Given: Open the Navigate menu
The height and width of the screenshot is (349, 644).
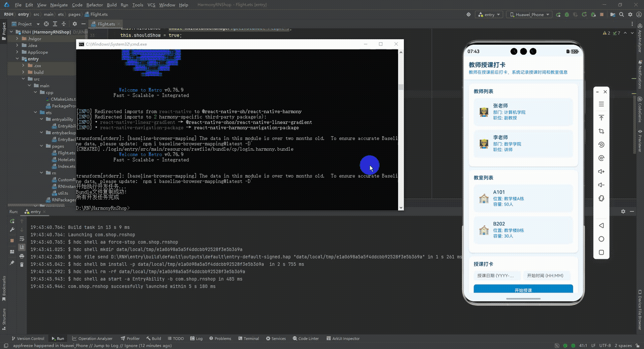Looking at the screenshot, I should coord(59,5).
